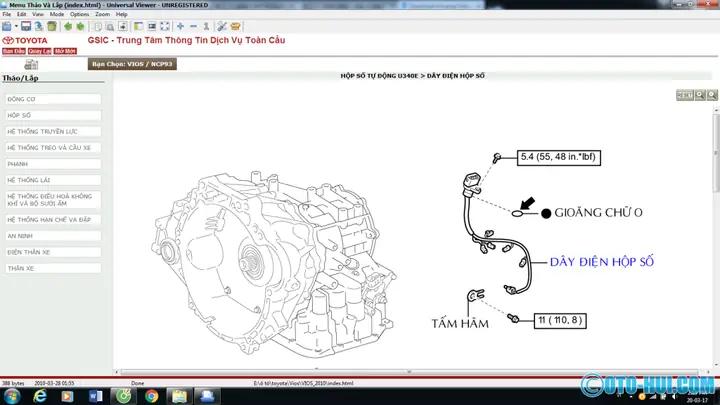Click the vehicle model icon above Tháo/Lắp
The width and height of the screenshot is (720, 405).
coord(31,64)
